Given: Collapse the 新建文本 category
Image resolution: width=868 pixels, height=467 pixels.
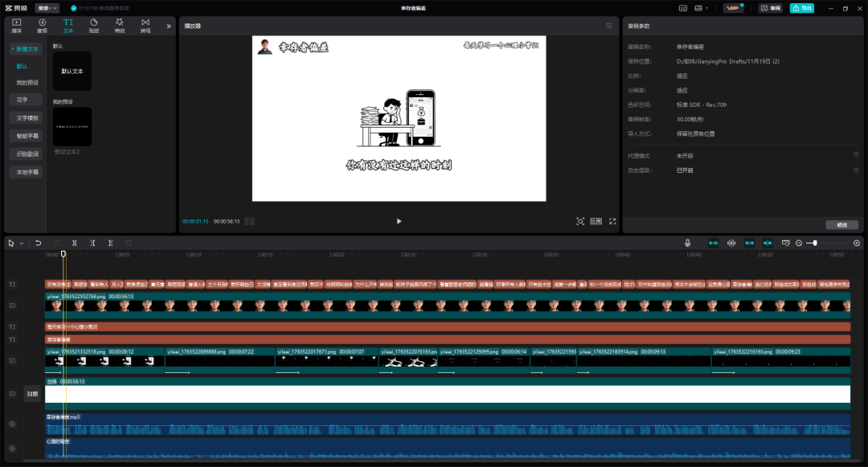Looking at the screenshot, I should click(25, 49).
